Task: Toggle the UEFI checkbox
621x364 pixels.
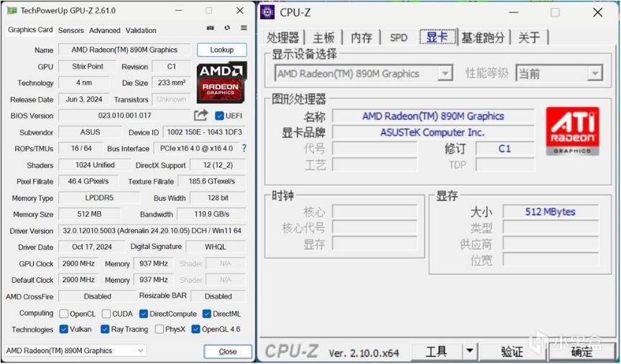Action: [x=219, y=116]
